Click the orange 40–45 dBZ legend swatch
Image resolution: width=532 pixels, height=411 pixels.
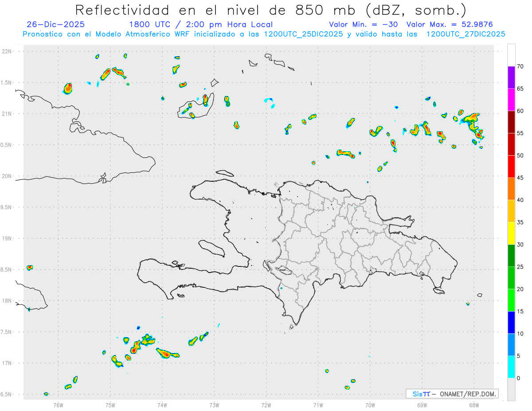(x=511, y=189)
